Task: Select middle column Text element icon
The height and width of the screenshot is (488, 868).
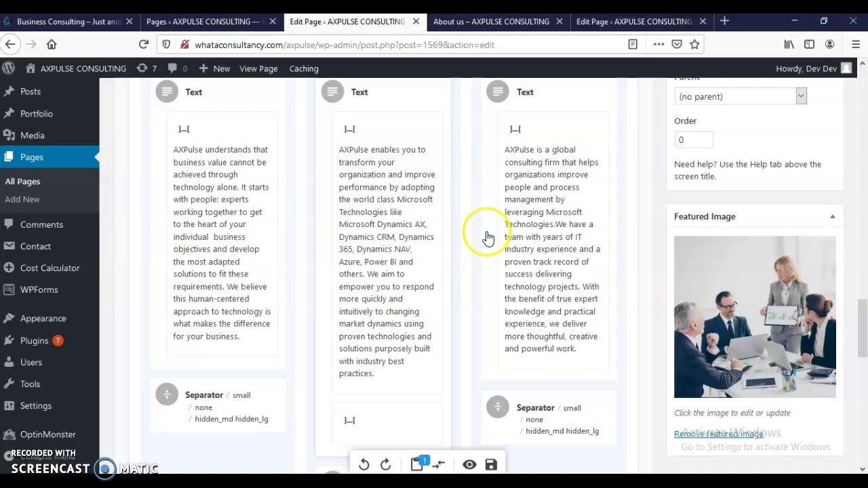Action: 332,91
